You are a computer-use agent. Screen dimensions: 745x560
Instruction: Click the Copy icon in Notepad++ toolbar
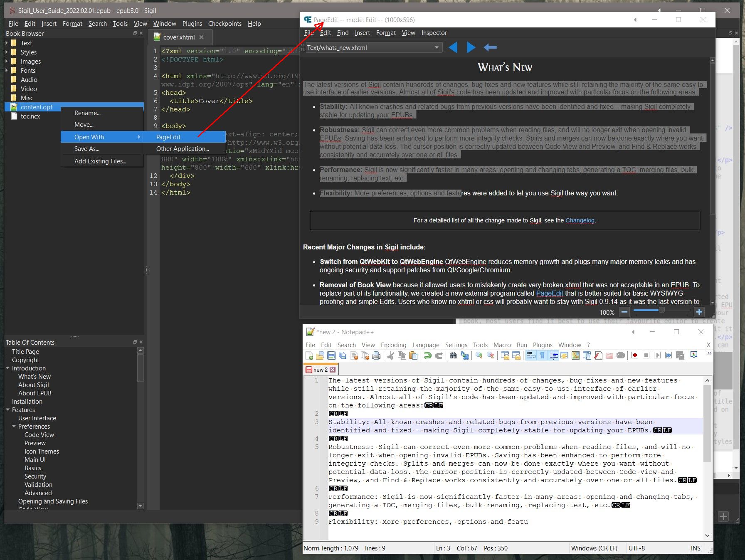(402, 355)
